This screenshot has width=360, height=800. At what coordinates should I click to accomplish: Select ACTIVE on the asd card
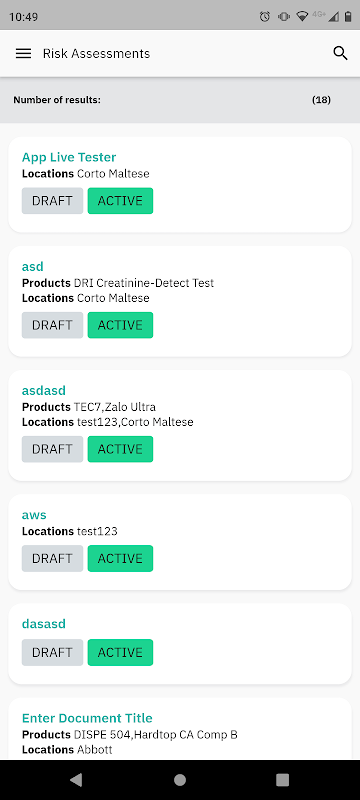120,325
